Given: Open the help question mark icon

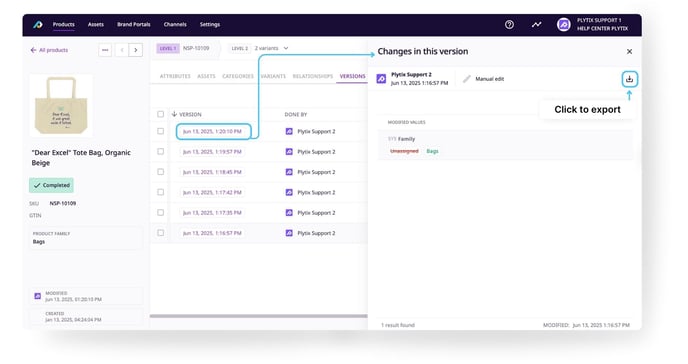Looking at the screenshot, I should (x=509, y=25).
